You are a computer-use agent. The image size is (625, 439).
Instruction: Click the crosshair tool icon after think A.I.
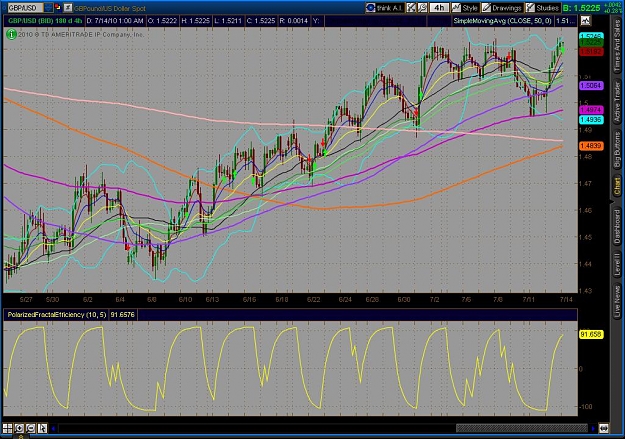(x=411, y=8)
